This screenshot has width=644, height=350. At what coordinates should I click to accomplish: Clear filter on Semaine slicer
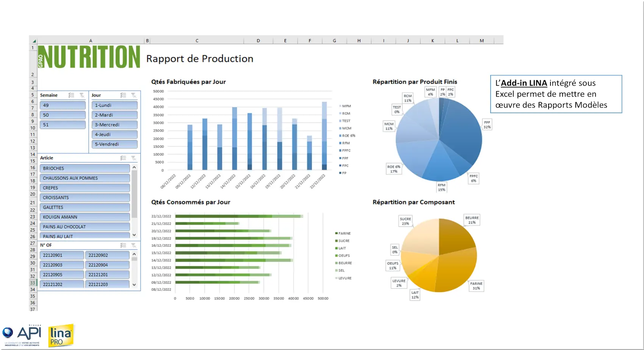82,95
